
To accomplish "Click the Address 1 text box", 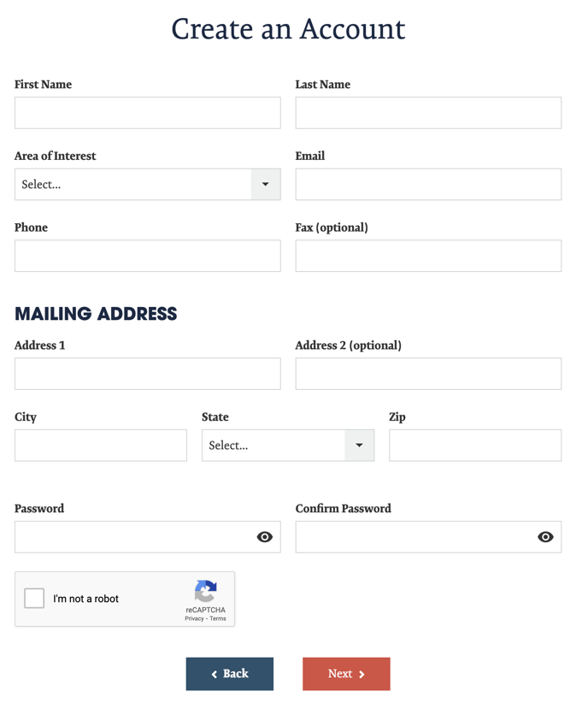I will [x=148, y=374].
